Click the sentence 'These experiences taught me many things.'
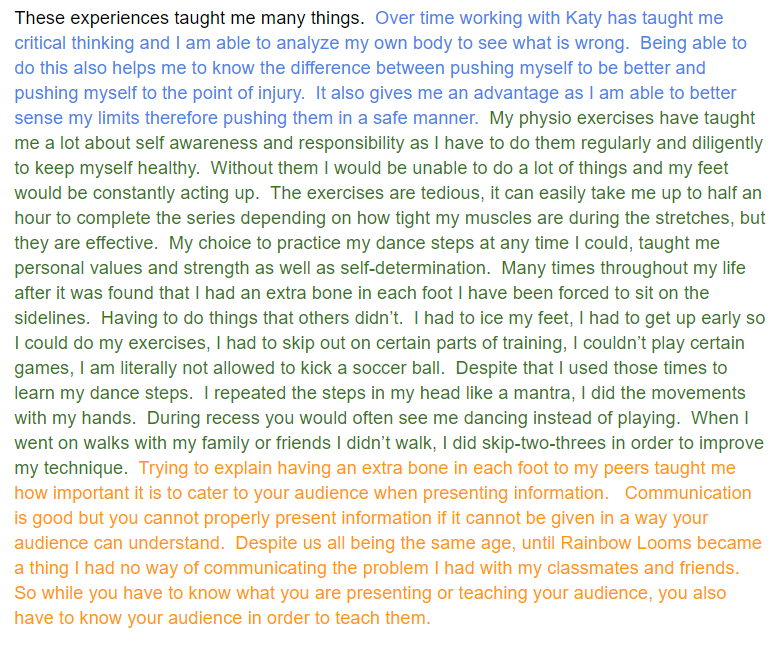 189,18
